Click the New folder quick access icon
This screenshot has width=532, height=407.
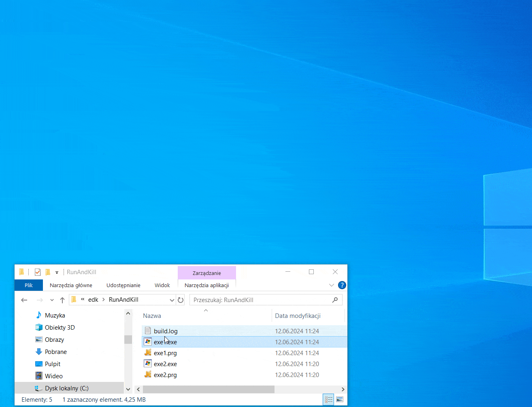click(x=47, y=272)
